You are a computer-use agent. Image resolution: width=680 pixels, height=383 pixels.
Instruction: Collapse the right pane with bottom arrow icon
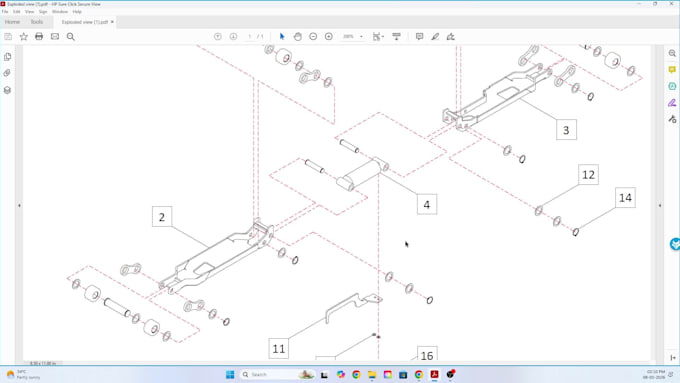click(673, 358)
